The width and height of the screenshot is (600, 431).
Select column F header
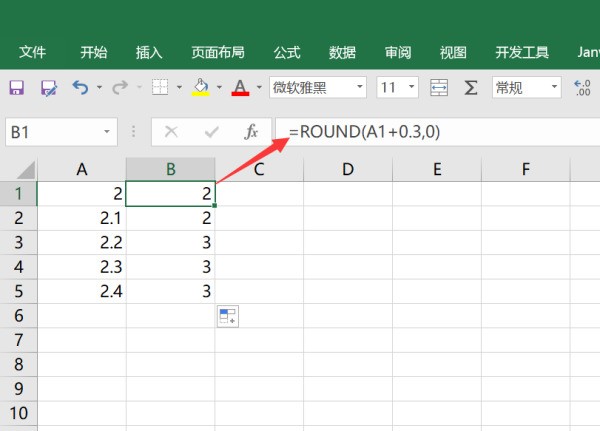click(x=525, y=169)
